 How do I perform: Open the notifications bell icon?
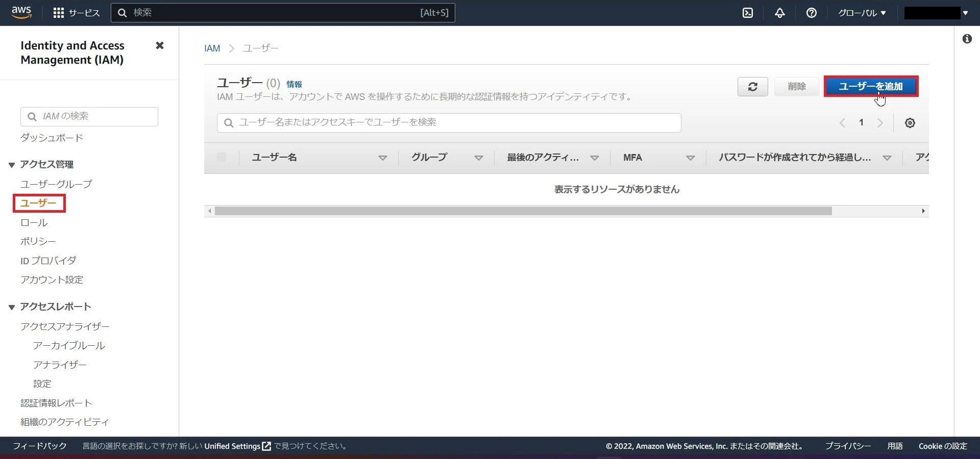[780, 13]
